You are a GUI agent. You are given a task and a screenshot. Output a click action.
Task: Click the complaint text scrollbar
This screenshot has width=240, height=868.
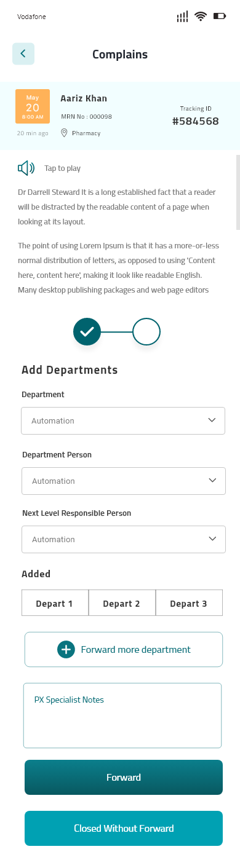click(238, 192)
